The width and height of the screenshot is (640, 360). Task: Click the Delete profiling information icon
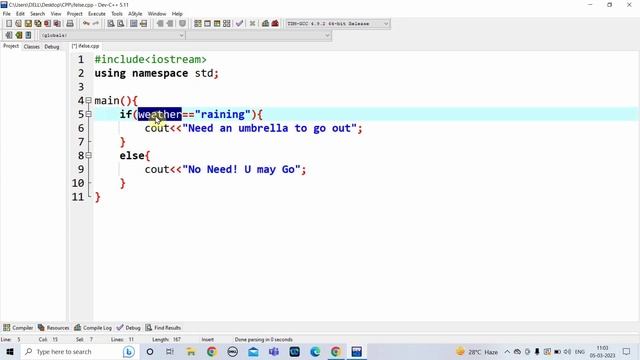click(275, 24)
